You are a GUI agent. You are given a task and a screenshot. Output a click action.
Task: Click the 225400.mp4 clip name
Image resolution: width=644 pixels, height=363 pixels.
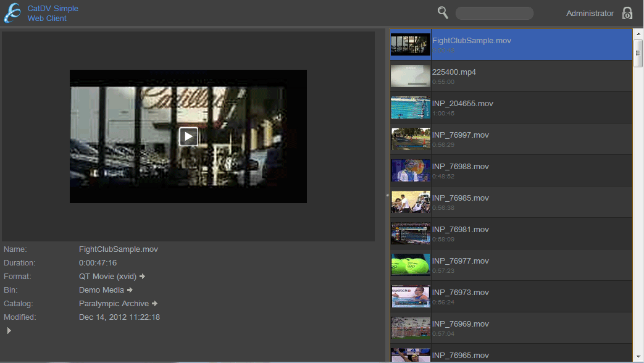(454, 72)
